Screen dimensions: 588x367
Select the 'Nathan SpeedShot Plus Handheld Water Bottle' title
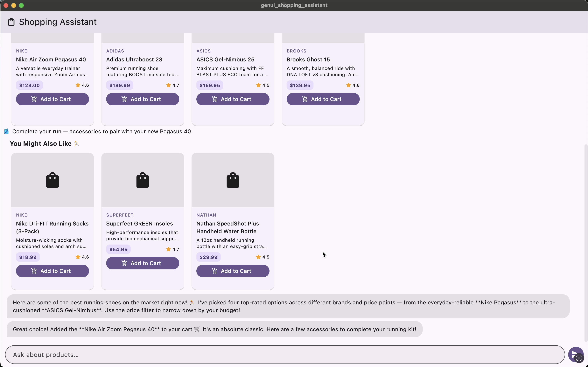228,227
